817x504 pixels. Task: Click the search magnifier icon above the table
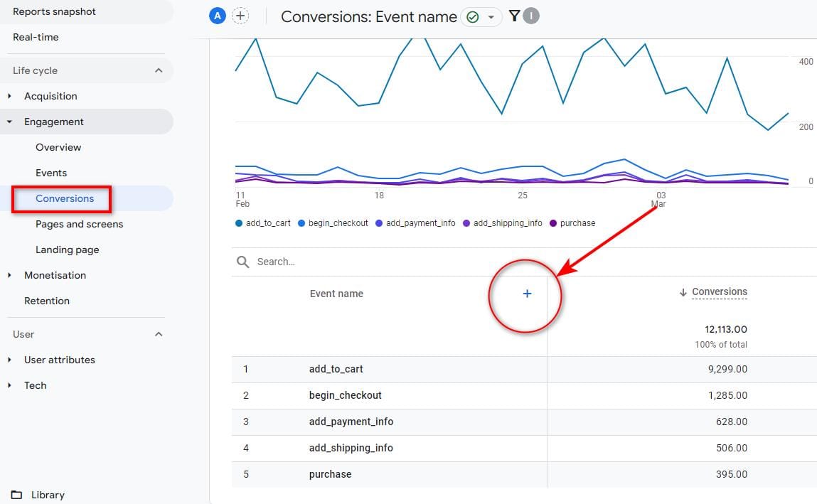click(242, 262)
